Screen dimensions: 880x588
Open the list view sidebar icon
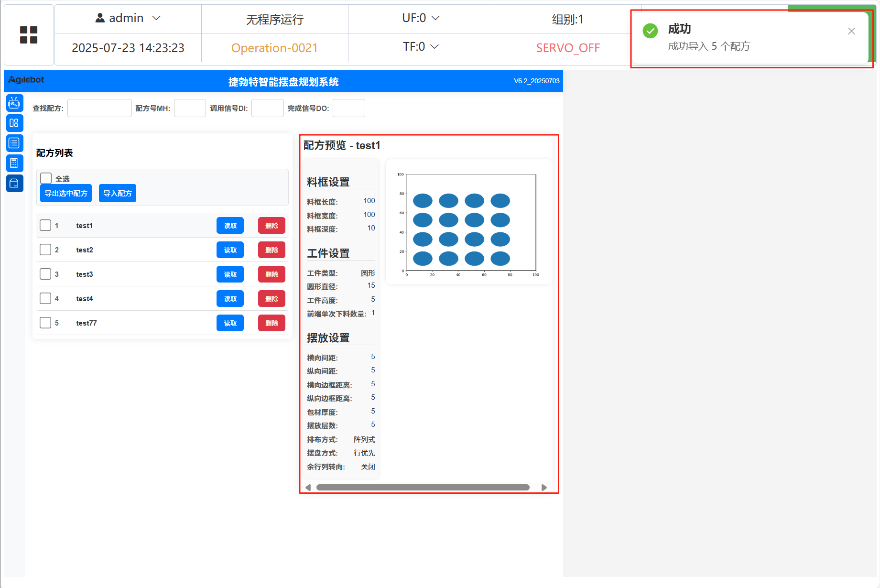point(14,143)
